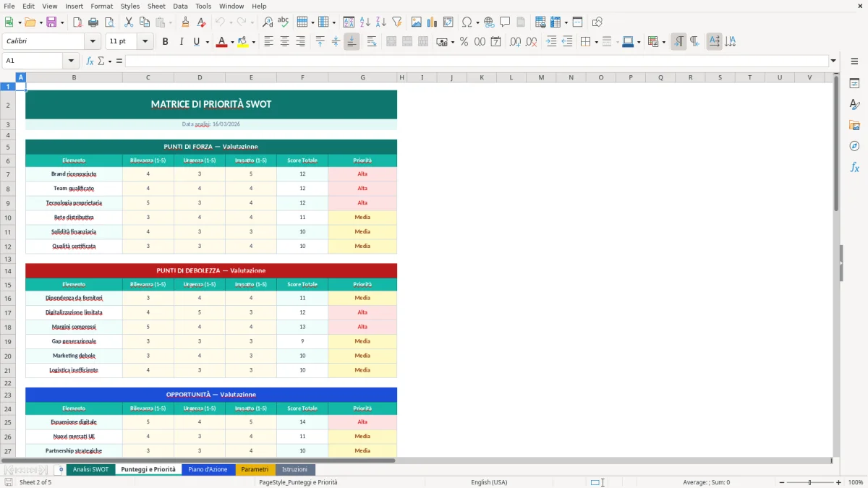Viewport: 868px width, 488px height.
Task: Toggle Align Left
Action: pyautogui.click(x=268, y=42)
